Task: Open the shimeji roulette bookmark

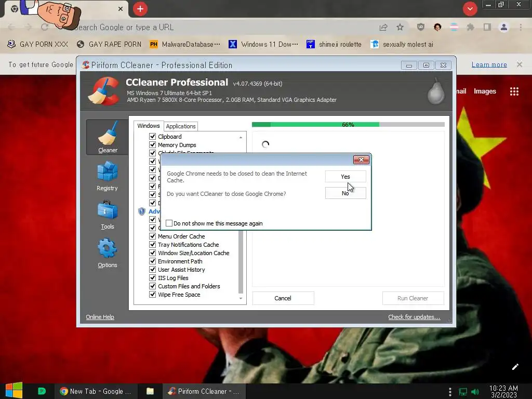Action: [334, 45]
